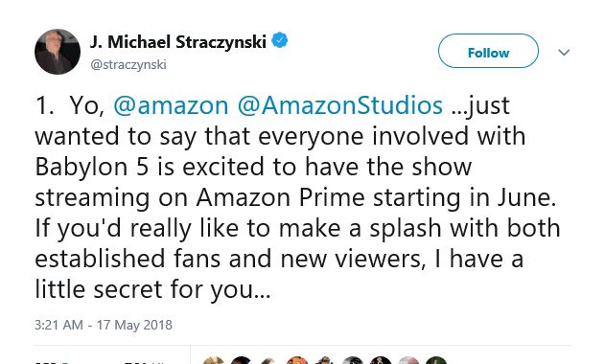The width and height of the screenshot is (605, 364).
Task: Open the second liker avatar, solid black
Action: [x=242, y=360]
